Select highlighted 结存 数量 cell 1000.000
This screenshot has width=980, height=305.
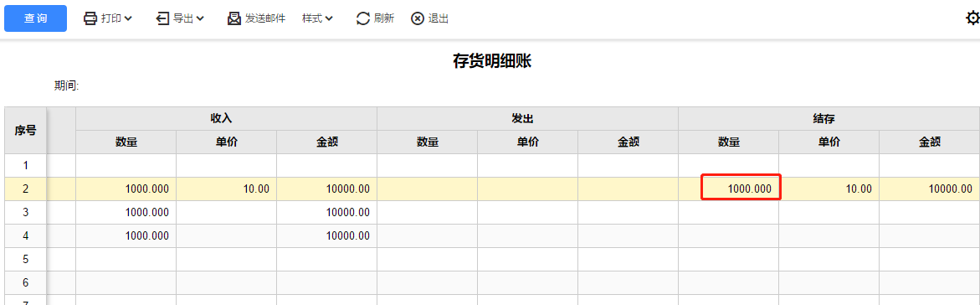point(741,187)
